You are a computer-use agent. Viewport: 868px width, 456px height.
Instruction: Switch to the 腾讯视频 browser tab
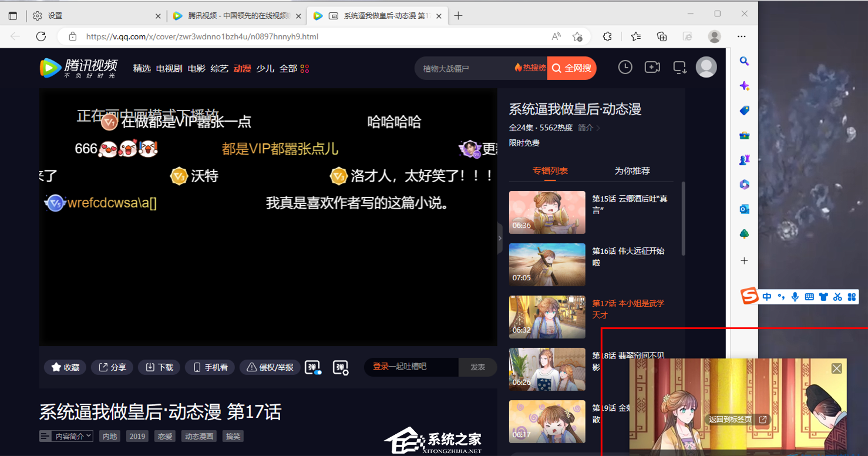click(x=237, y=16)
